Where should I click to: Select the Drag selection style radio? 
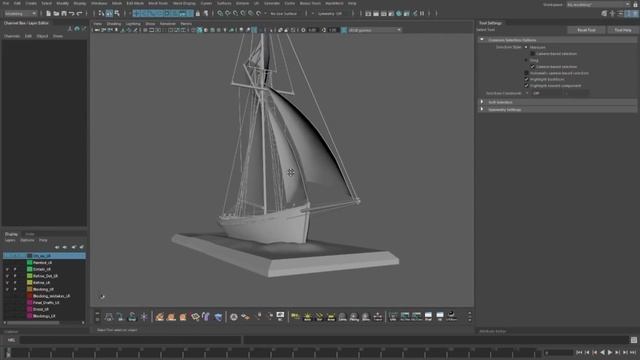coord(526,60)
